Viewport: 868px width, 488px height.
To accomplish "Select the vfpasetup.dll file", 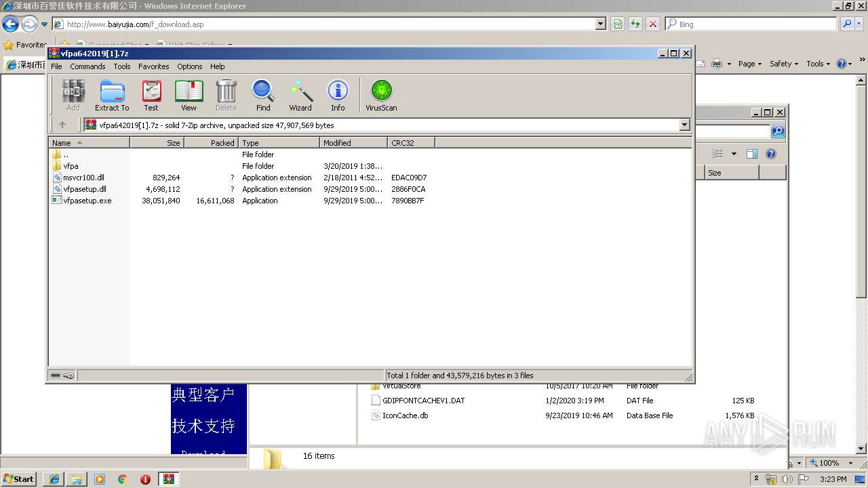I will click(x=79, y=189).
